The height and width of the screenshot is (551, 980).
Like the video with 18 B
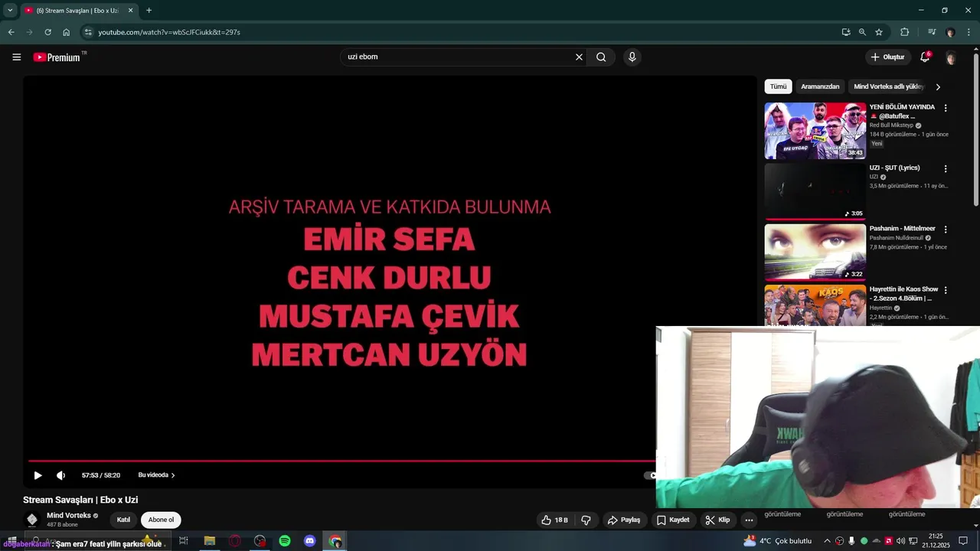[x=554, y=520]
